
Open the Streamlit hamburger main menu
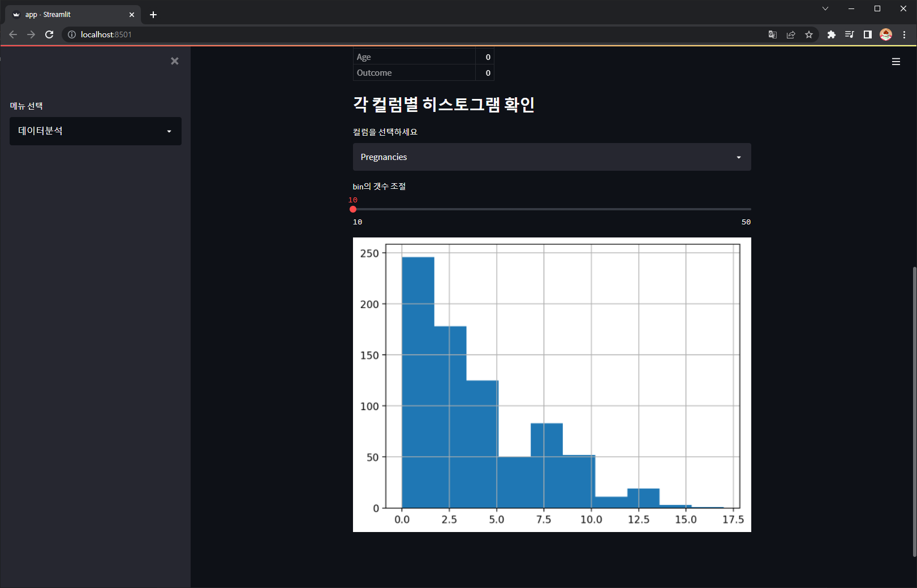click(x=896, y=62)
